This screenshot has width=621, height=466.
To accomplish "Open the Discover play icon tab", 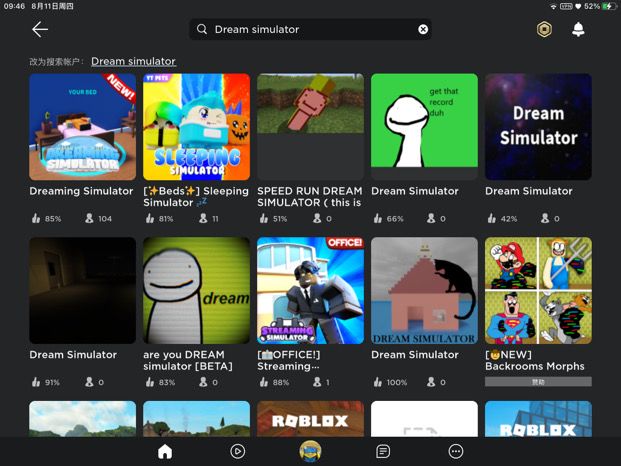I will click(237, 451).
